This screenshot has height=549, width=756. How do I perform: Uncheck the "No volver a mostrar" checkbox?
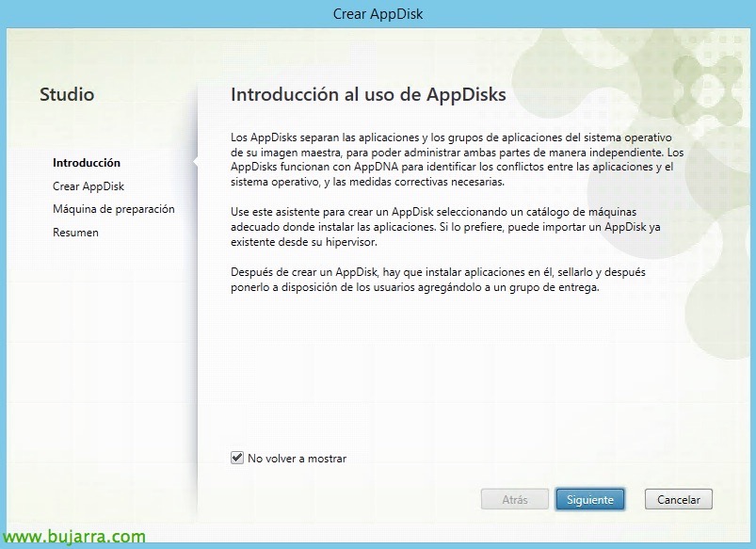[236, 458]
